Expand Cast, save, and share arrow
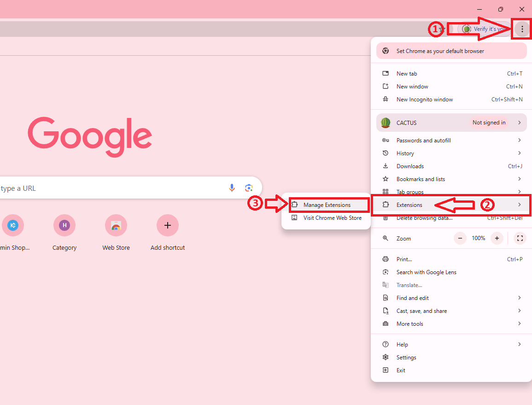This screenshot has height=405, width=532. 520,311
